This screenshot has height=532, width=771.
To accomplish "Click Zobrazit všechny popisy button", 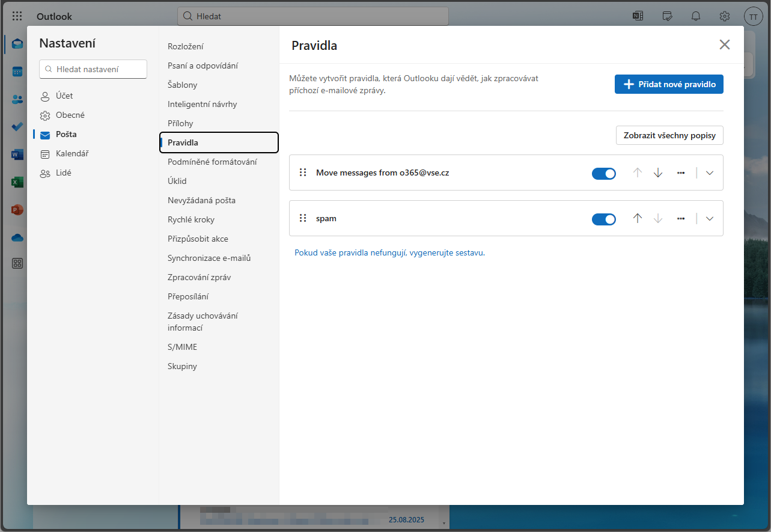I will pos(669,135).
